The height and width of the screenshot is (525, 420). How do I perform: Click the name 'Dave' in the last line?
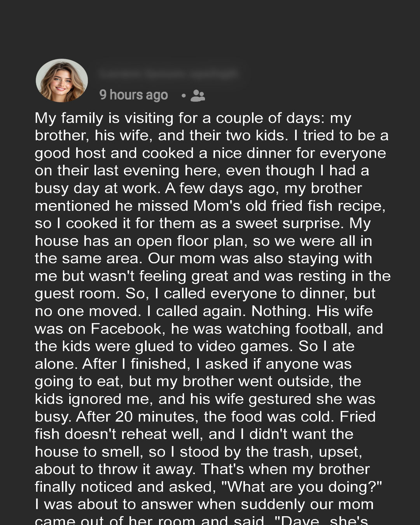(300, 520)
